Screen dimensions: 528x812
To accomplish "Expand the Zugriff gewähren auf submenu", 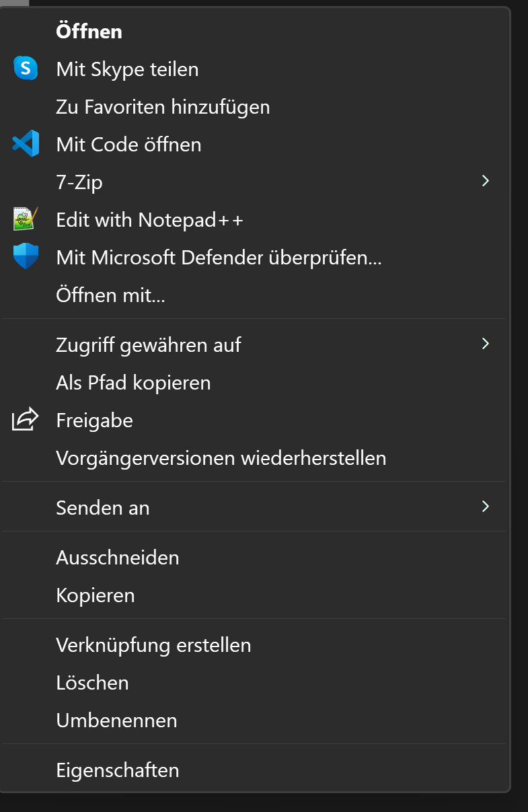I will pyautogui.click(x=486, y=344).
